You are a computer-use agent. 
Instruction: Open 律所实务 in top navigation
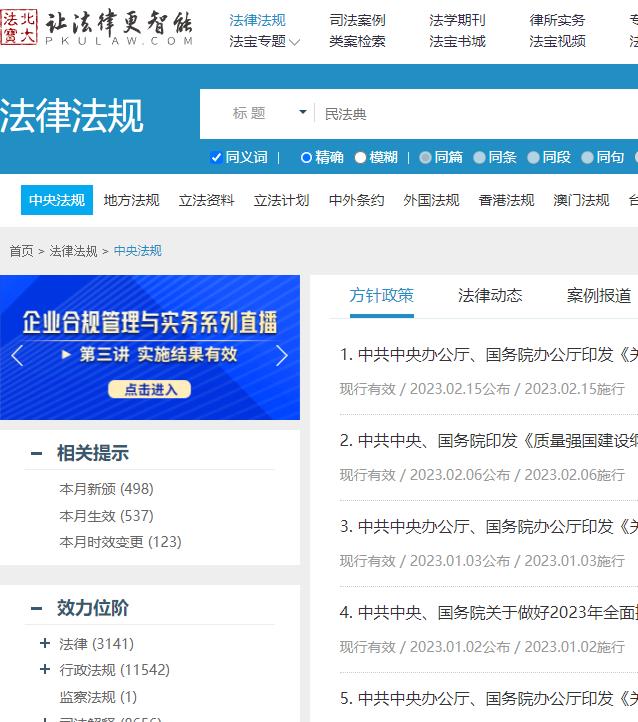pyautogui.click(x=557, y=21)
